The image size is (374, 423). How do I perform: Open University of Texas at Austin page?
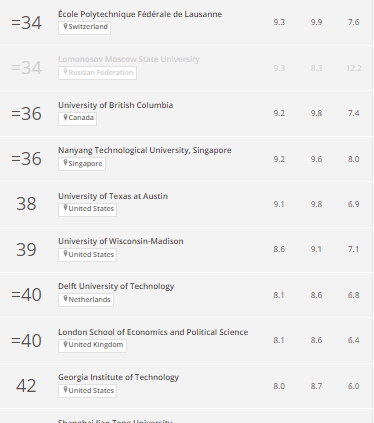(113, 196)
